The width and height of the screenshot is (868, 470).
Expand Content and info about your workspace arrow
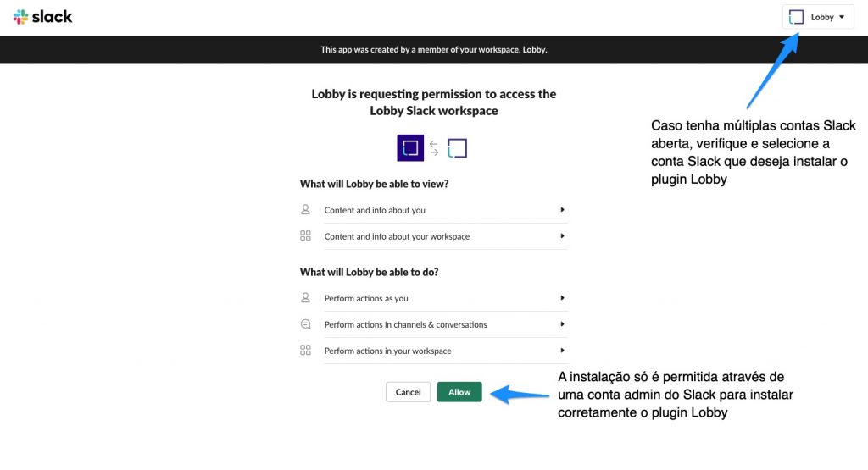coord(562,235)
